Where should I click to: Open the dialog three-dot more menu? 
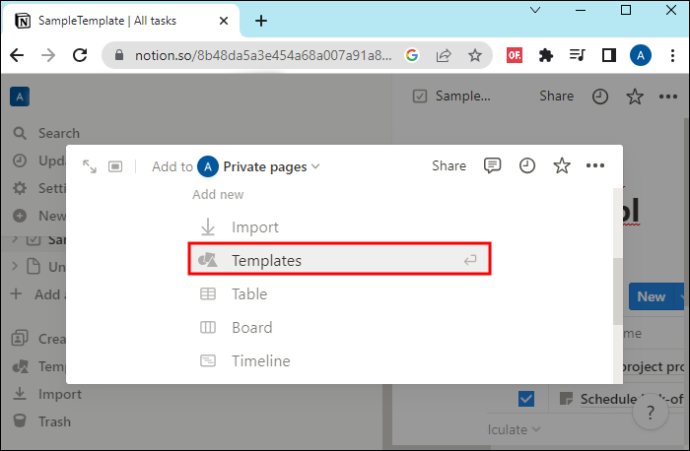pyautogui.click(x=595, y=165)
